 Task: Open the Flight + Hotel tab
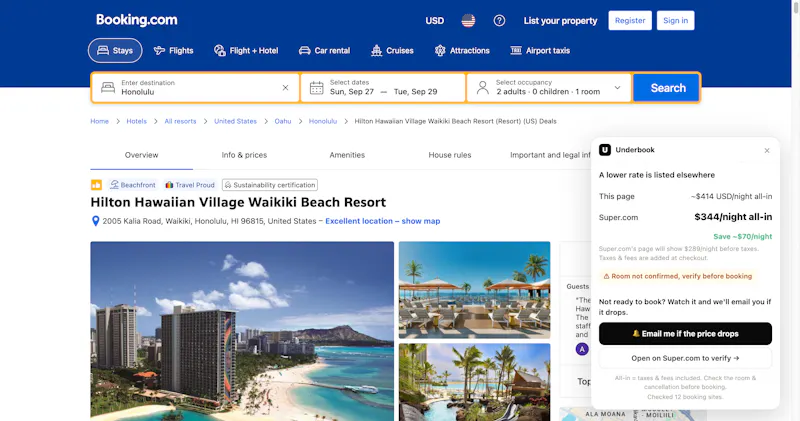point(246,51)
